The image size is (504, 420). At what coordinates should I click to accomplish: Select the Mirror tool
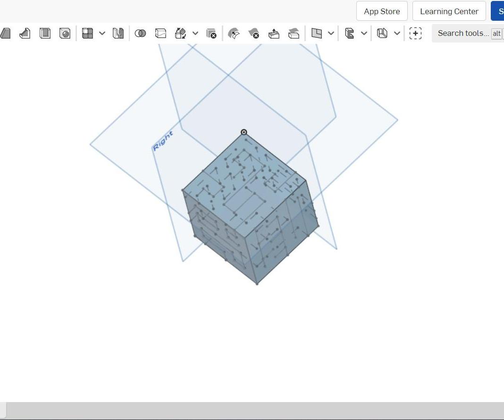118,33
